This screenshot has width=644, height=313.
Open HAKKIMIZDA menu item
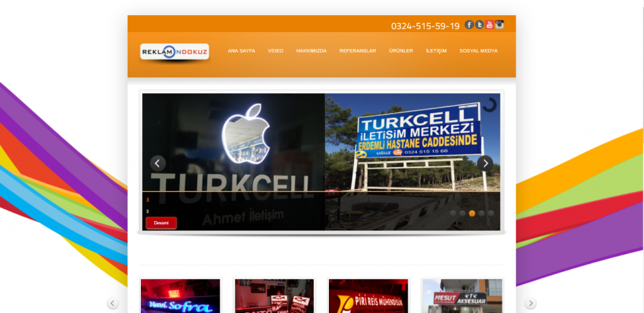(311, 51)
